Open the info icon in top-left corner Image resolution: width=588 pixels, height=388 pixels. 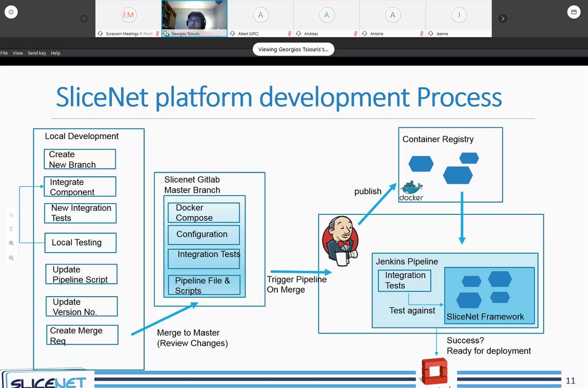pos(11,12)
